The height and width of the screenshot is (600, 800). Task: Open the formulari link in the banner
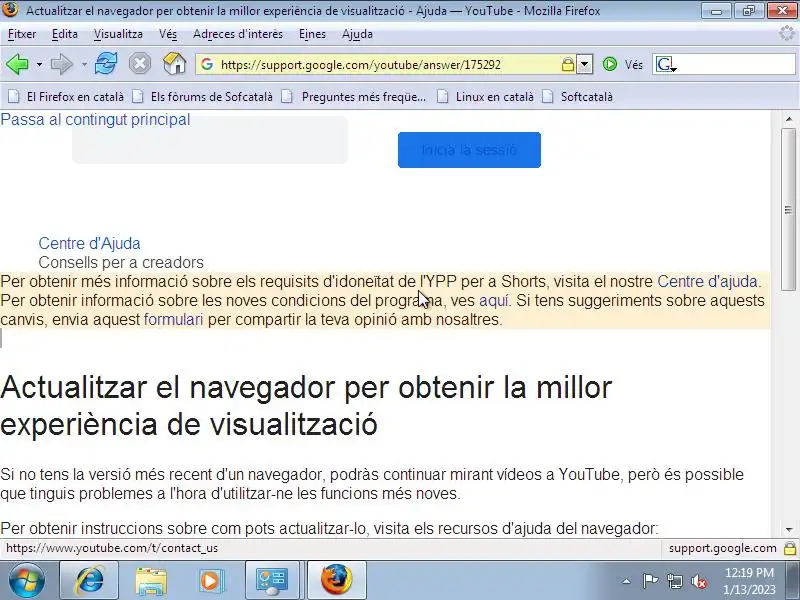point(173,320)
